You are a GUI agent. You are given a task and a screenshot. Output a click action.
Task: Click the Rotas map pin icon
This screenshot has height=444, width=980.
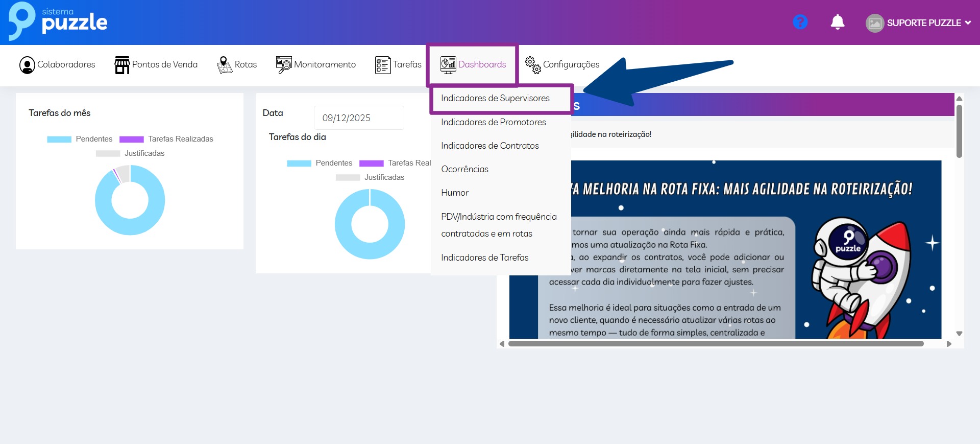tap(224, 65)
